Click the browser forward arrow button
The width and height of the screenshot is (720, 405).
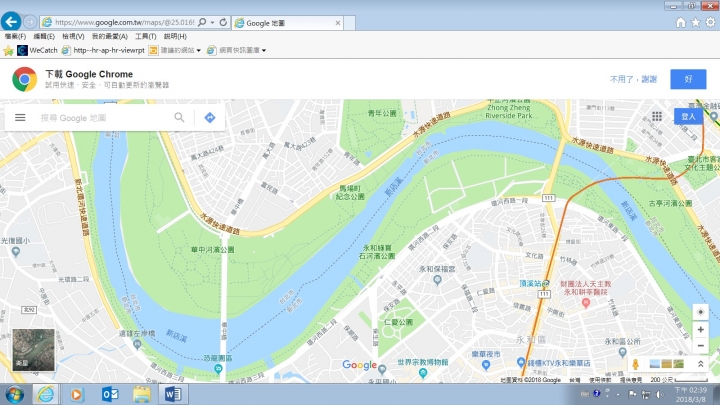[30, 22]
